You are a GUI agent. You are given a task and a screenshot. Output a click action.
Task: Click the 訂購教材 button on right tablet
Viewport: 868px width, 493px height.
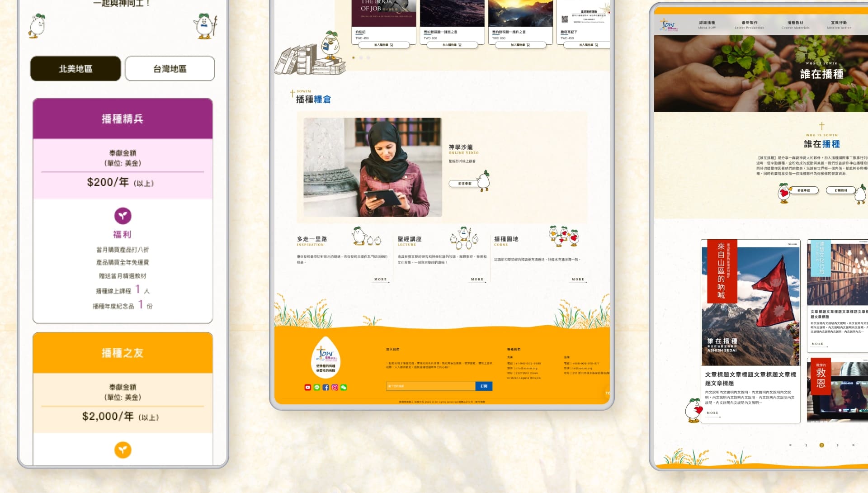pos(840,190)
